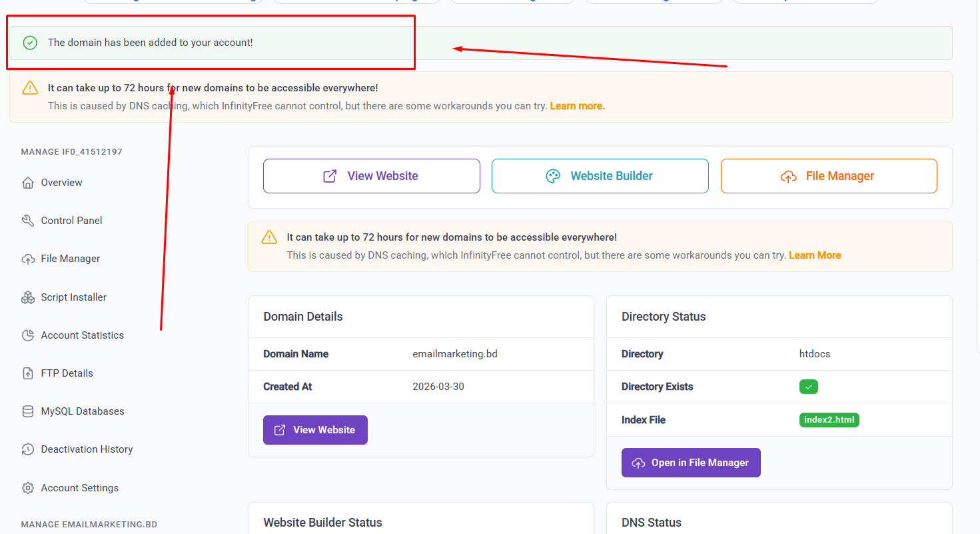Open the Script Installer via its icon
The width and height of the screenshot is (980, 534).
pyautogui.click(x=28, y=297)
